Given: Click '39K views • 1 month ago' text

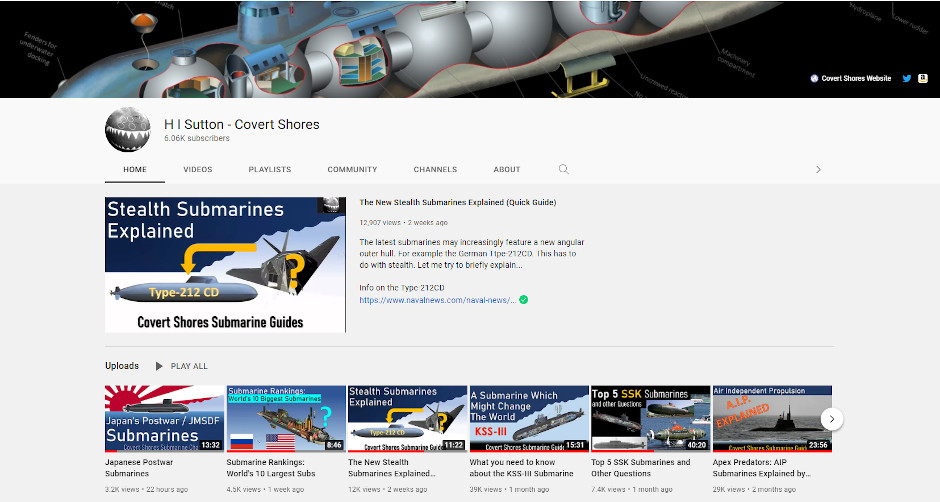Looking at the screenshot, I should [509, 489].
